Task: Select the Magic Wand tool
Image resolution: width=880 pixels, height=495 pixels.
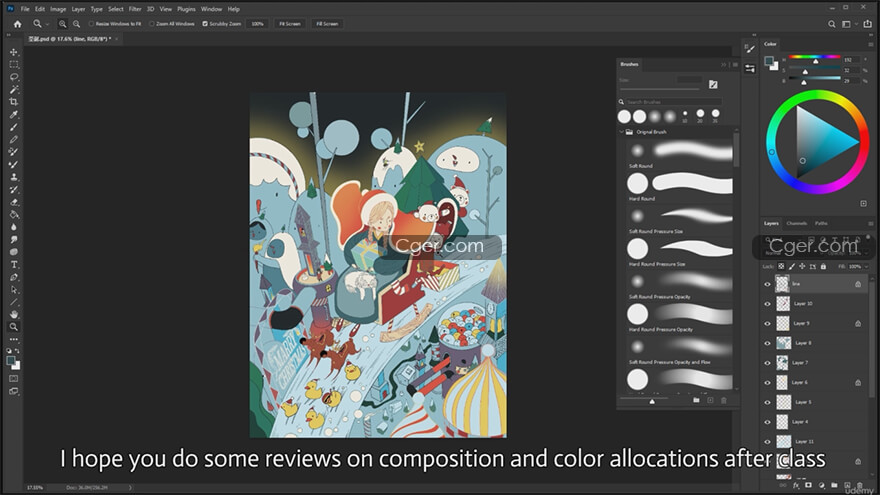Action: click(x=13, y=89)
